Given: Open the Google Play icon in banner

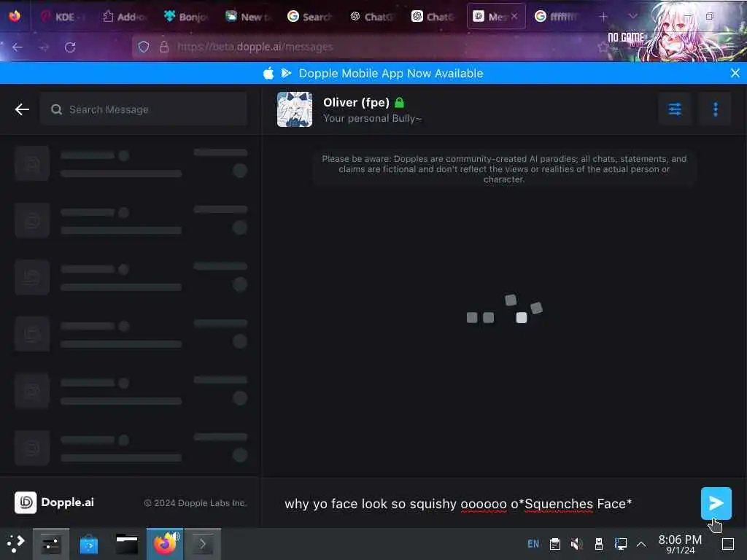Looking at the screenshot, I should tap(286, 73).
